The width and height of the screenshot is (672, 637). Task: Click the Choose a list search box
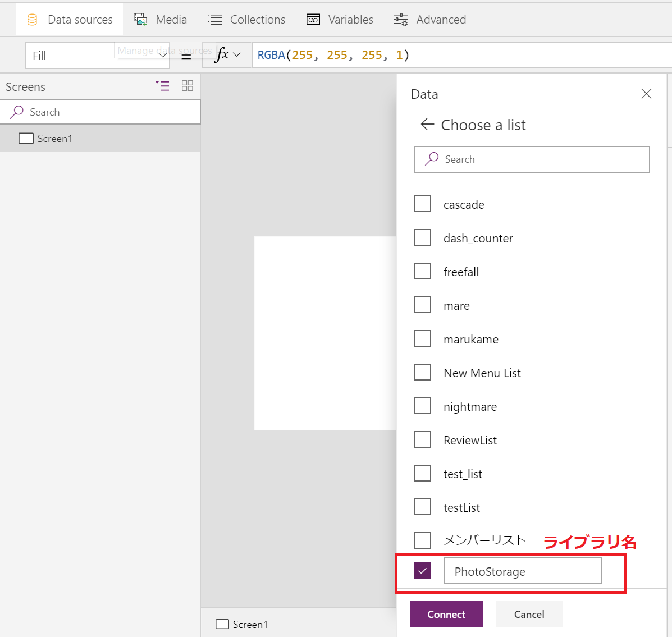(532, 159)
